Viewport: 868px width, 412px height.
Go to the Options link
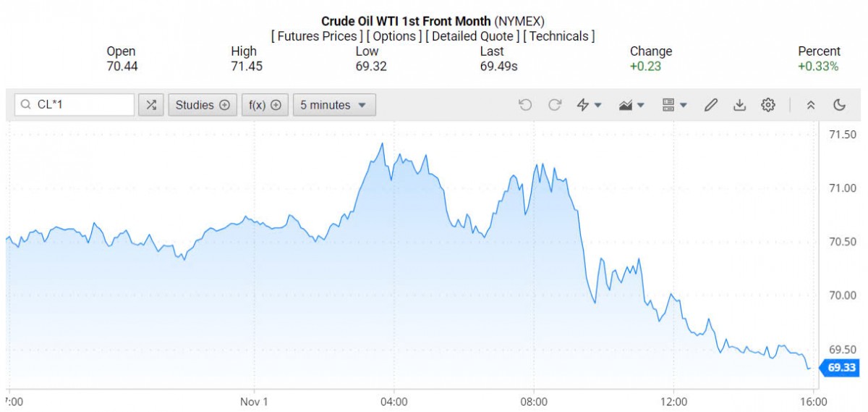click(x=394, y=35)
